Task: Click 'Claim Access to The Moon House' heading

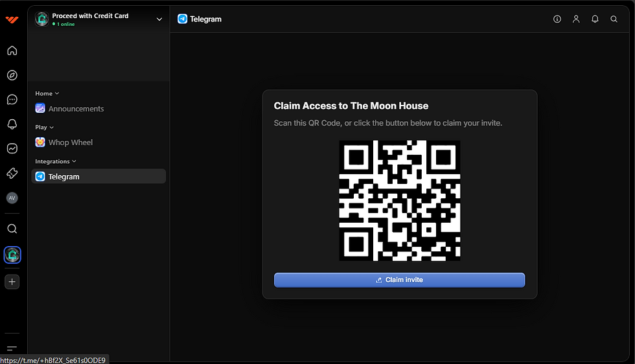Action: coord(351,106)
